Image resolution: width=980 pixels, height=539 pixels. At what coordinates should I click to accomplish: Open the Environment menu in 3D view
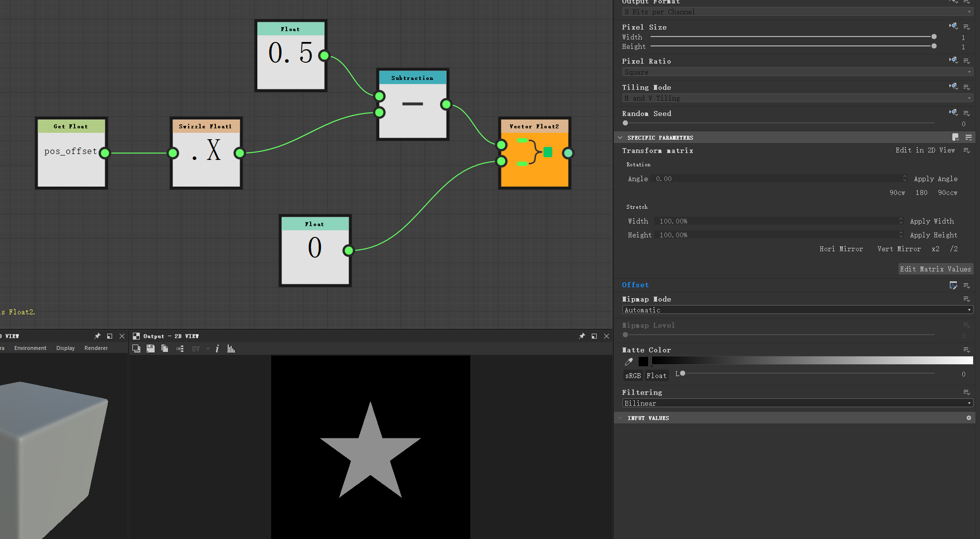point(30,348)
